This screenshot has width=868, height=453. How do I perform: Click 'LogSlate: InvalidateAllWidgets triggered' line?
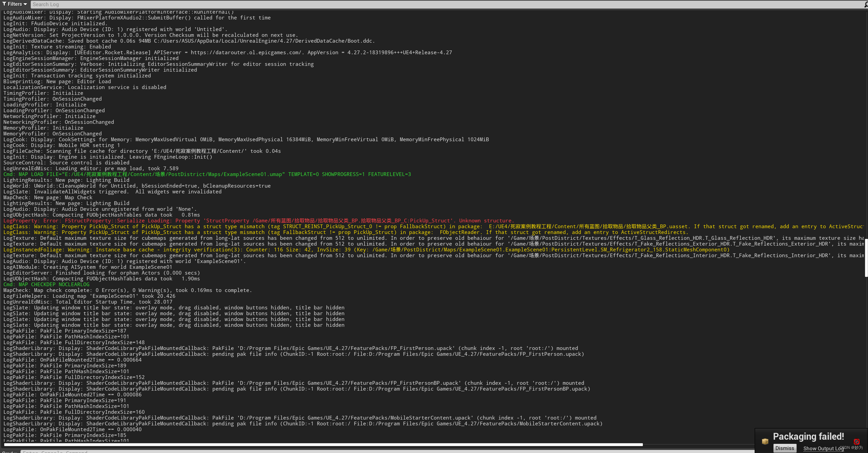click(x=112, y=192)
